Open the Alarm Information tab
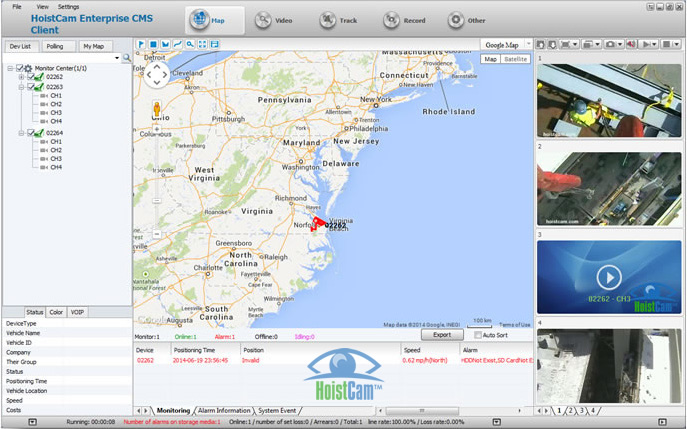This screenshot has width=687, height=429. pos(224,411)
